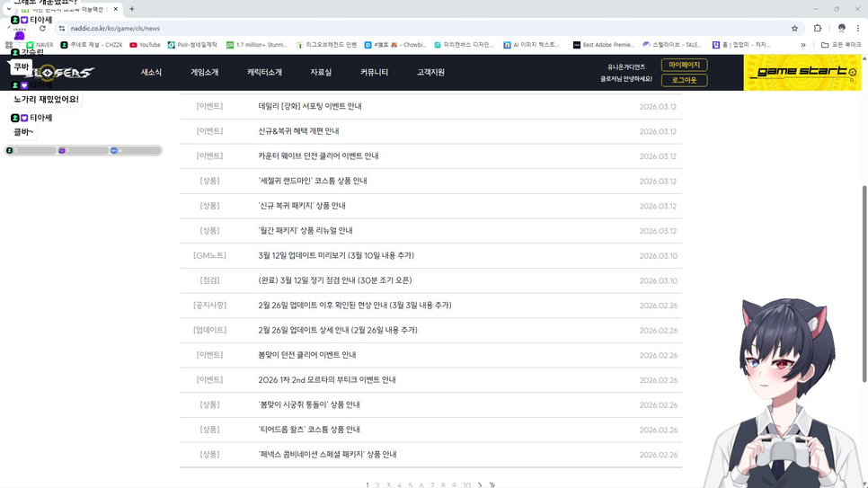Open the 3월 12일 업데이트 미리보기 post
868x488 pixels.
pyautogui.click(x=336, y=255)
